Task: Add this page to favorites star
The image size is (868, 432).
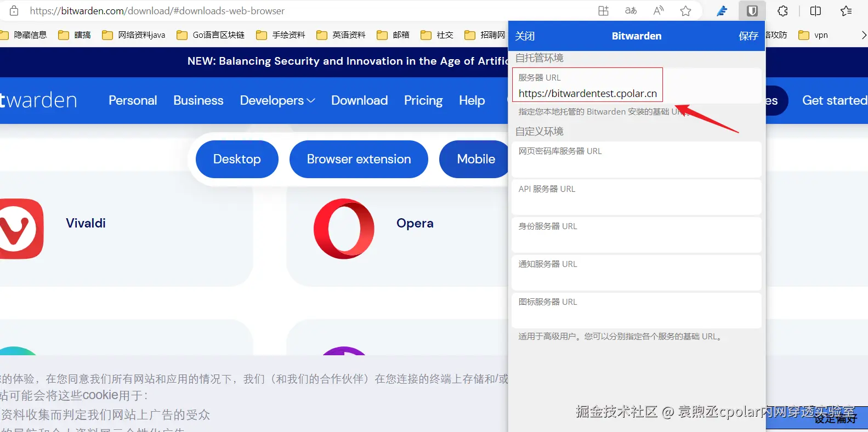Action: 685,11
